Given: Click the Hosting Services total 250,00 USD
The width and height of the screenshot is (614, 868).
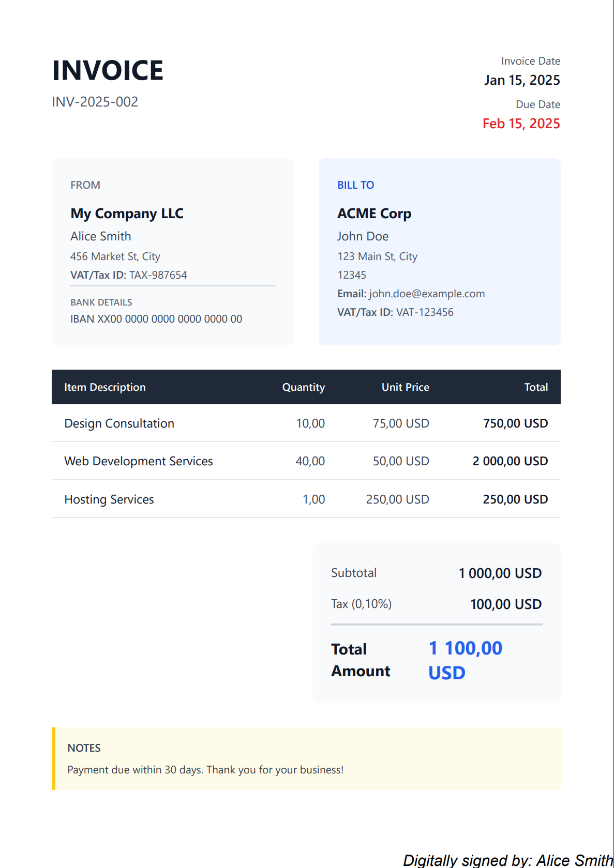Looking at the screenshot, I should (x=515, y=499).
